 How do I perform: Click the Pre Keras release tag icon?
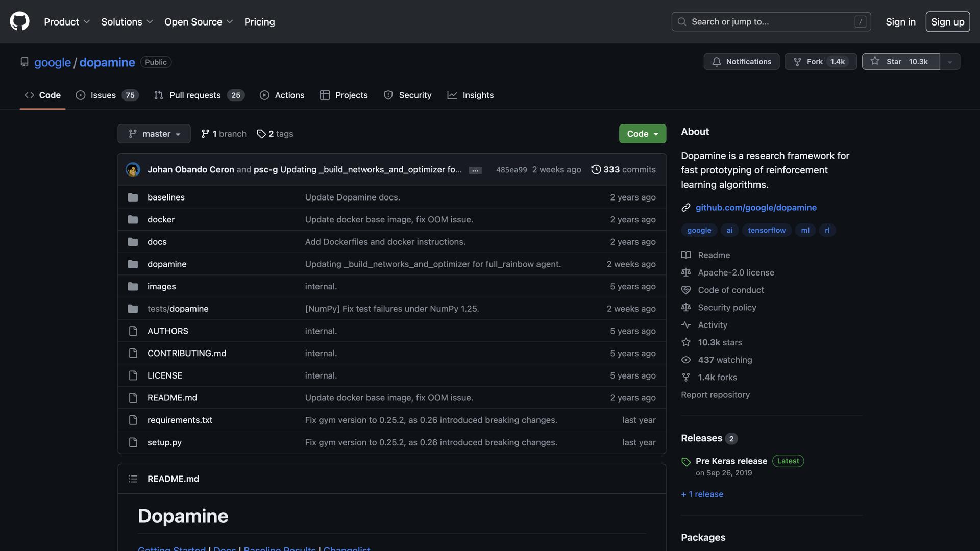686,461
